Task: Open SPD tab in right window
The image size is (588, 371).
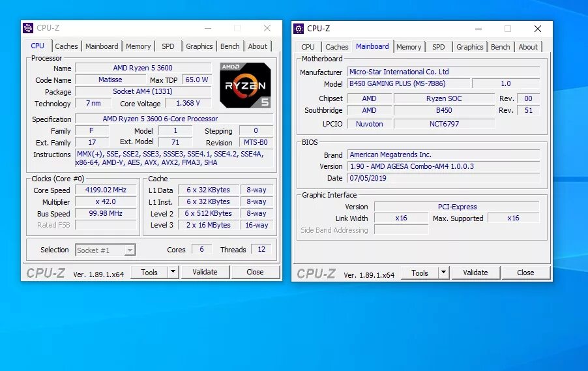Action: coord(438,47)
